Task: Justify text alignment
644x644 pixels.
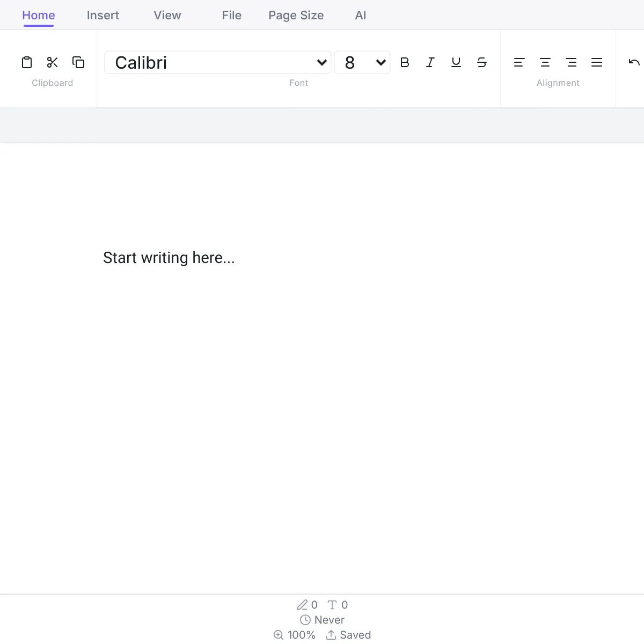Action: tap(597, 62)
